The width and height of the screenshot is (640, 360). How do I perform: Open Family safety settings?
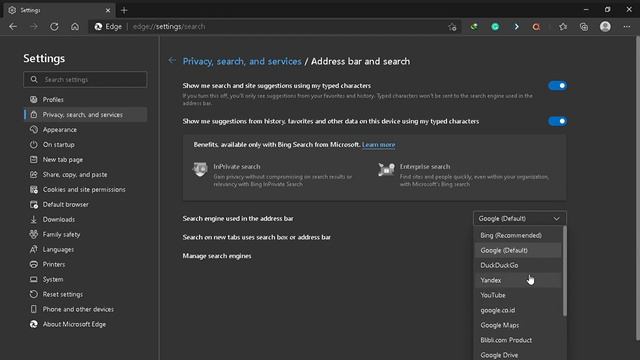click(x=85, y=234)
